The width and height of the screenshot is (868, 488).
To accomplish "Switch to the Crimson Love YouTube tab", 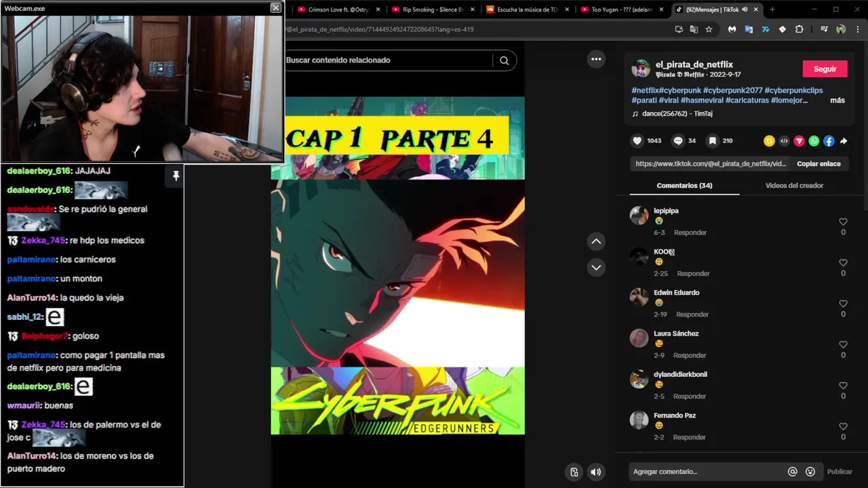I will tap(336, 9).
